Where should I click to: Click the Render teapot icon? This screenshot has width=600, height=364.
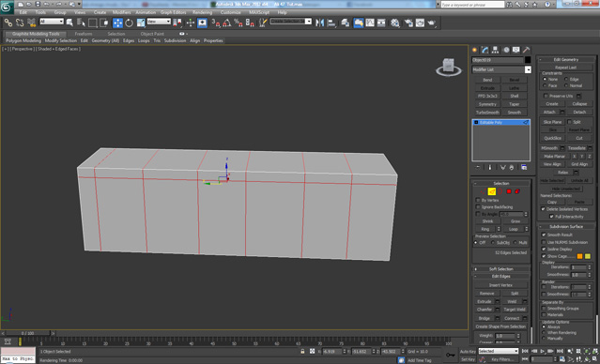432,23
